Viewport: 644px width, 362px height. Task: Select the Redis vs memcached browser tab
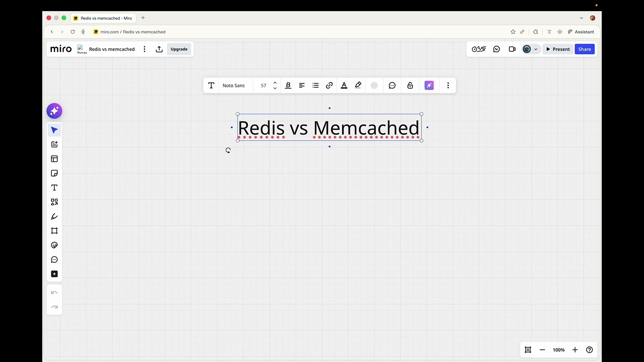pyautogui.click(x=103, y=18)
